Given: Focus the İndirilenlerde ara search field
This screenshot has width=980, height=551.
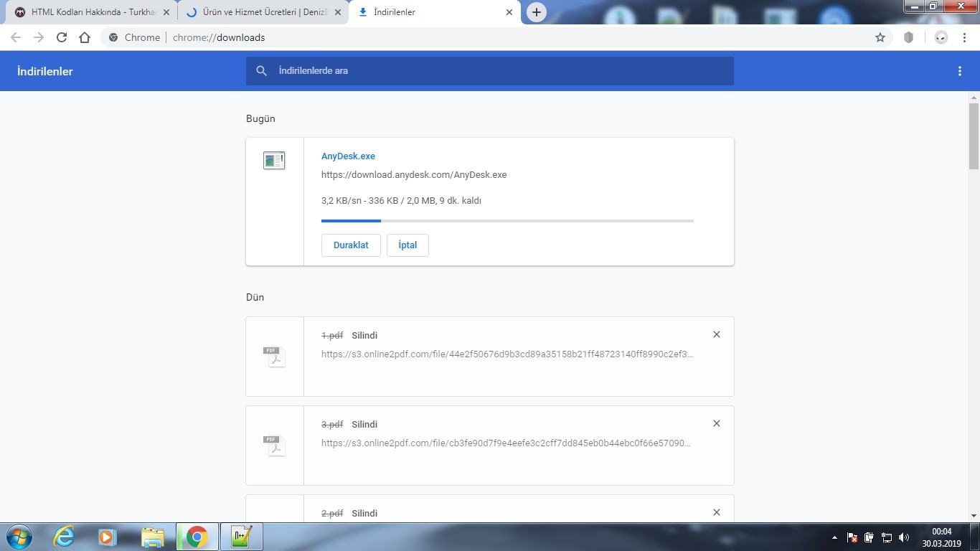Looking at the screenshot, I should [x=489, y=71].
